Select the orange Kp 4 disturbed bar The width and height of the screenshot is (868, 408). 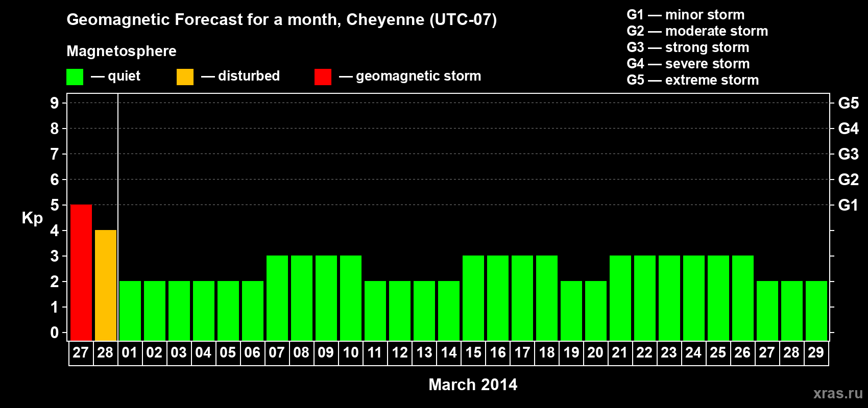click(106, 286)
